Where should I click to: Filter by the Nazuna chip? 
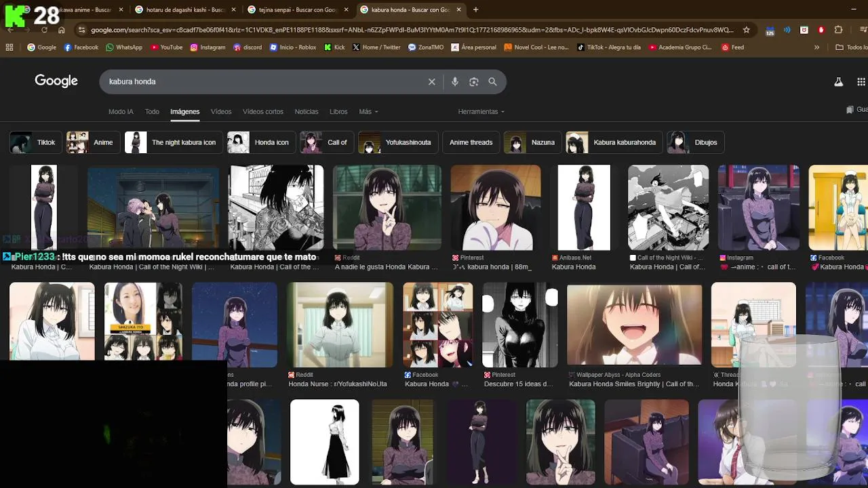[x=532, y=142]
